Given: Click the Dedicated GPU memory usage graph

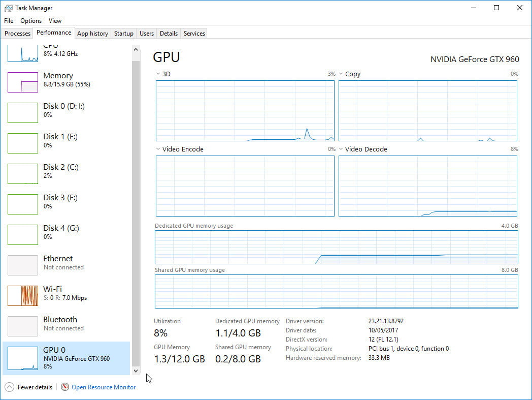Looking at the screenshot, I should coord(336,247).
